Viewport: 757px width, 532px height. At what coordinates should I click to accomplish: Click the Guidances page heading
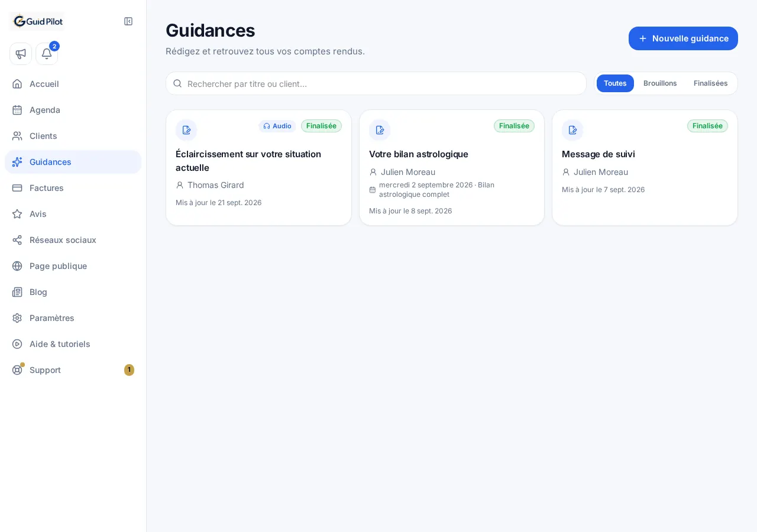coord(211,30)
